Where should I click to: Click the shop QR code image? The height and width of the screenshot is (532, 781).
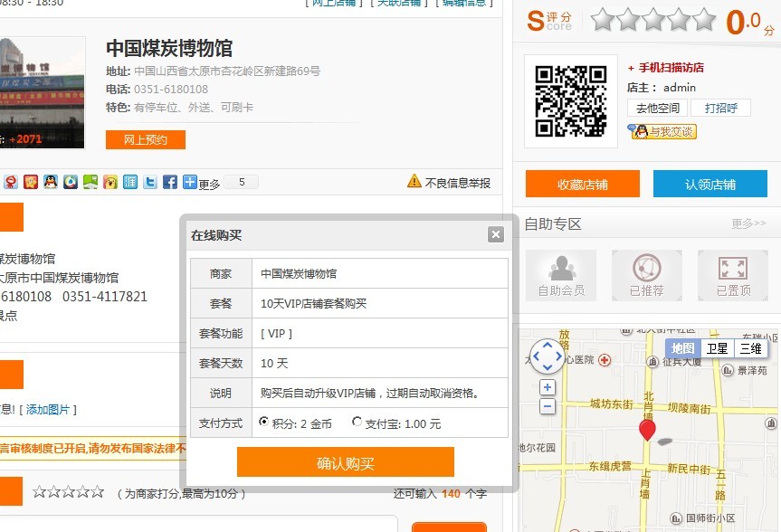[570, 100]
